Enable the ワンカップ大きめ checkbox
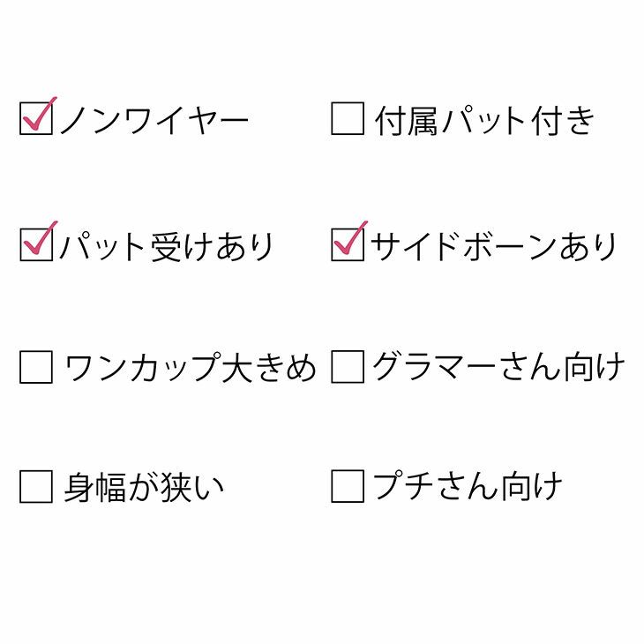 click(36, 367)
